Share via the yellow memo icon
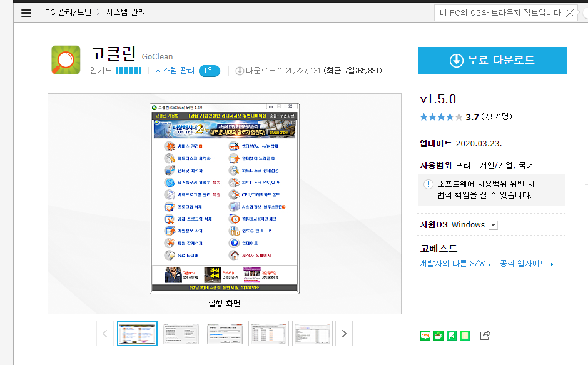588x365 pixels. tap(465, 336)
